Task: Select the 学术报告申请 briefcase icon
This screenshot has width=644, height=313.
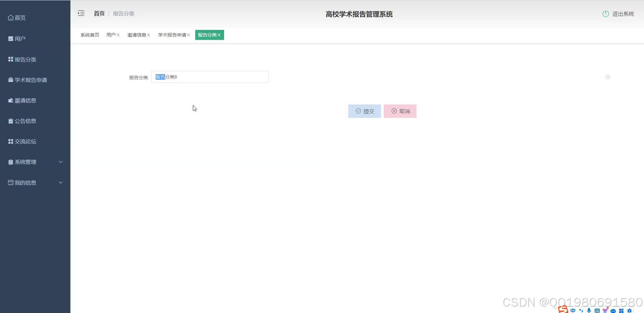Action: (10, 80)
